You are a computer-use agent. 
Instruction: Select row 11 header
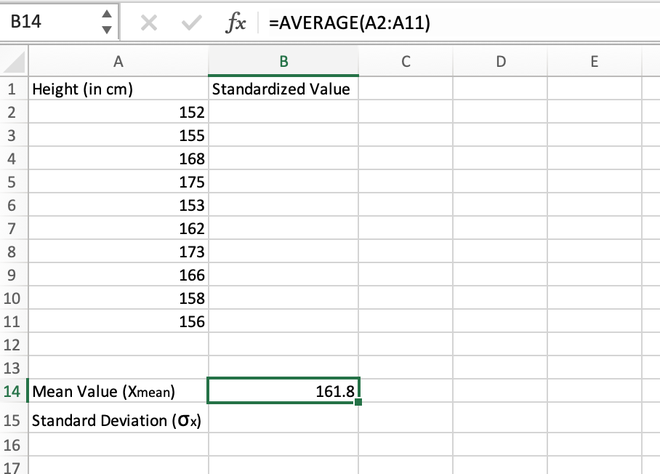[12, 321]
